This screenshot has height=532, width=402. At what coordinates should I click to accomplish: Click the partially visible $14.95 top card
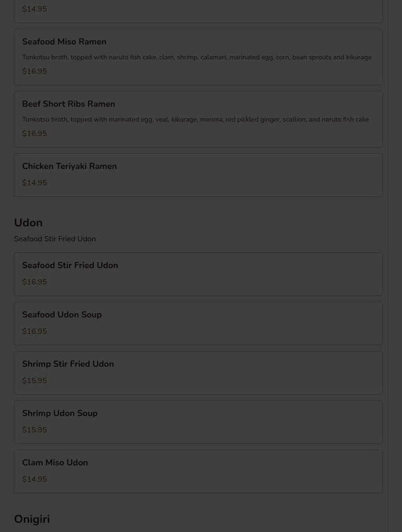[x=198, y=11]
